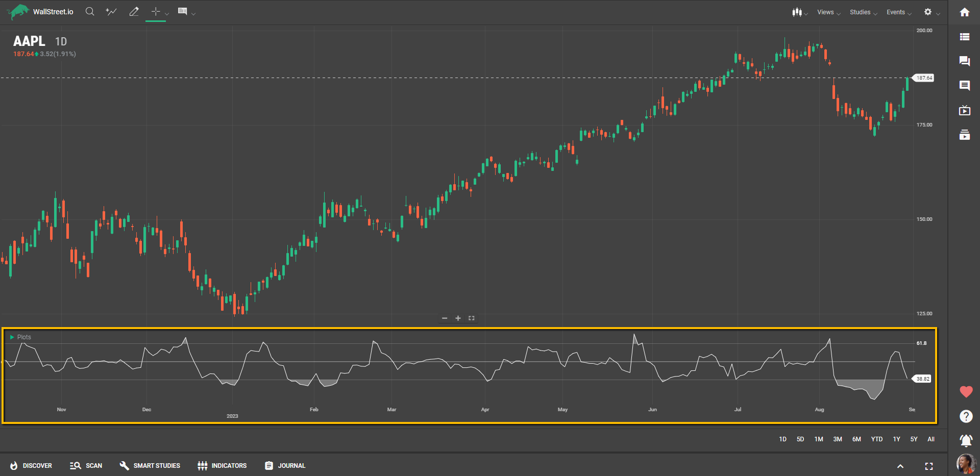This screenshot has height=476, width=980.
Task: Select the 6M time range
Action: click(856, 439)
